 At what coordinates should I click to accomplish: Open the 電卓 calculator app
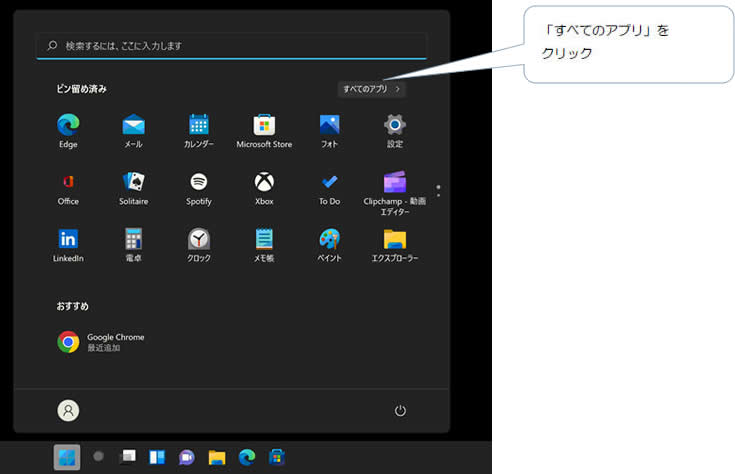[x=134, y=245]
